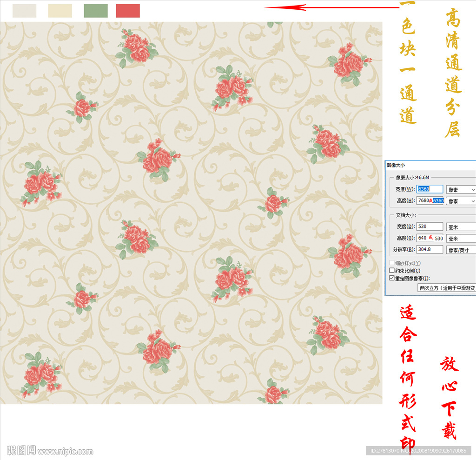
Task: Open the 毫米 unit dropdown for document width
Action: coord(461,227)
